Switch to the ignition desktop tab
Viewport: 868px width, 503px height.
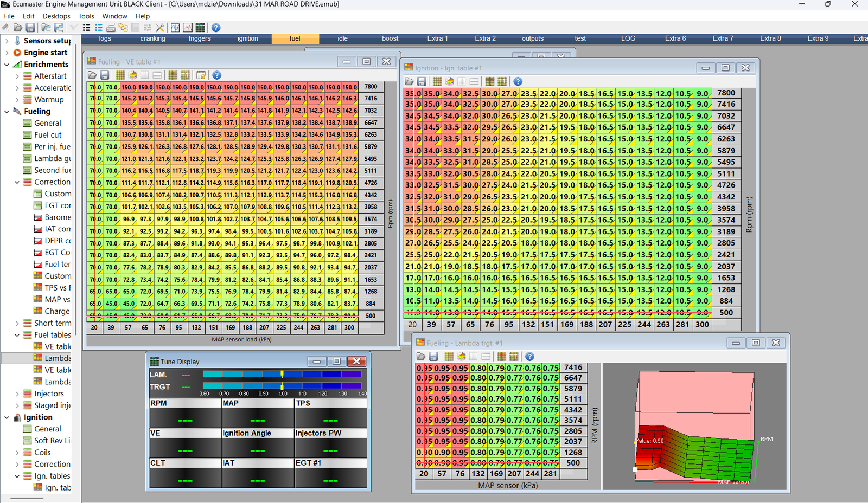pos(248,38)
